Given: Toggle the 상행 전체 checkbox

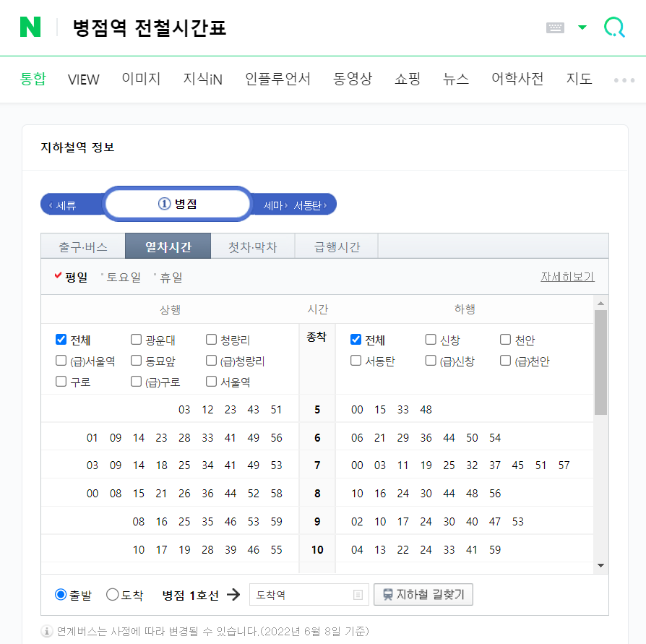Looking at the screenshot, I should click(61, 340).
